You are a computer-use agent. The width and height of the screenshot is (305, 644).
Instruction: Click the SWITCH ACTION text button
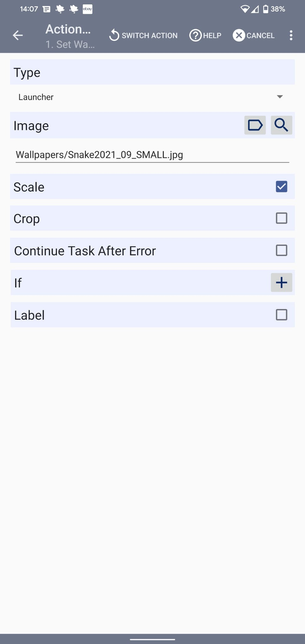(x=150, y=36)
